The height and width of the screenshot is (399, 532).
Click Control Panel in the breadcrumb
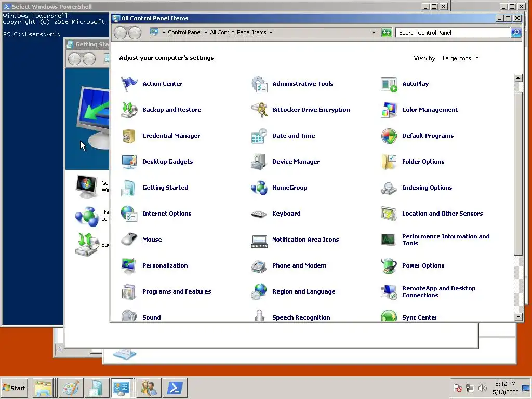click(184, 32)
